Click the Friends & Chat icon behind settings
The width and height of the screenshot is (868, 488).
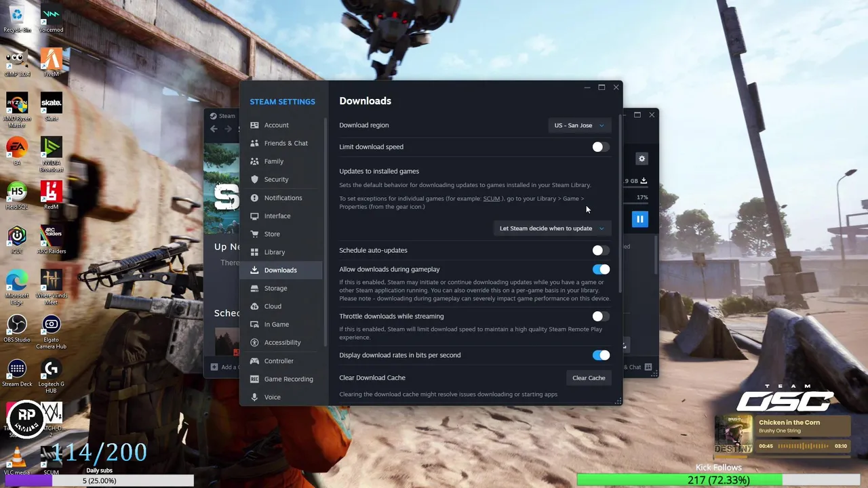pos(648,367)
